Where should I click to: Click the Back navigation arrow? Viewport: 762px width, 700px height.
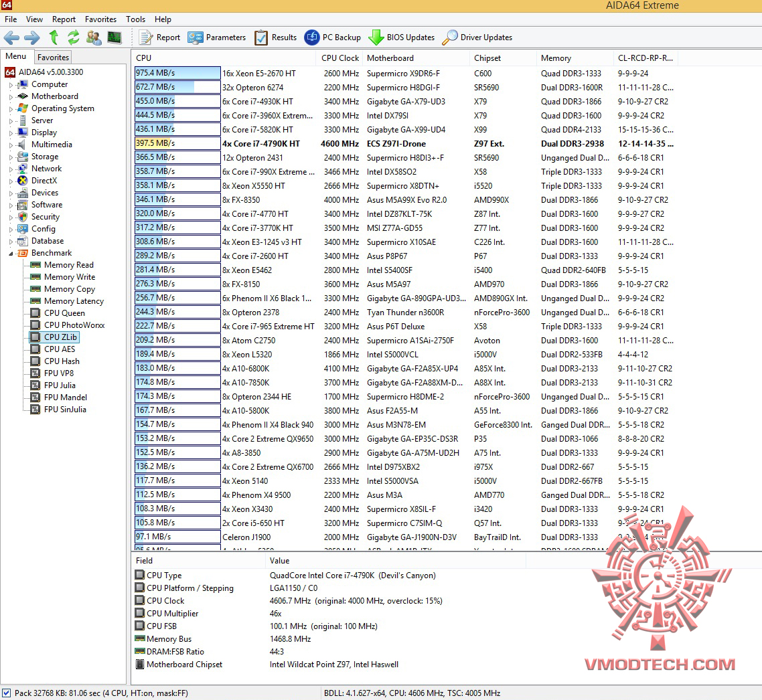point(11,37)
